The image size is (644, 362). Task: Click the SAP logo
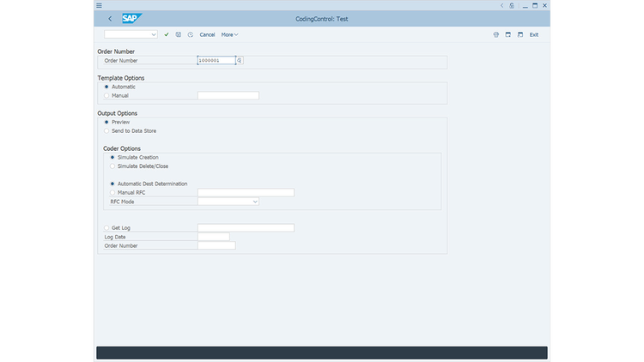[x=132, y=19]
